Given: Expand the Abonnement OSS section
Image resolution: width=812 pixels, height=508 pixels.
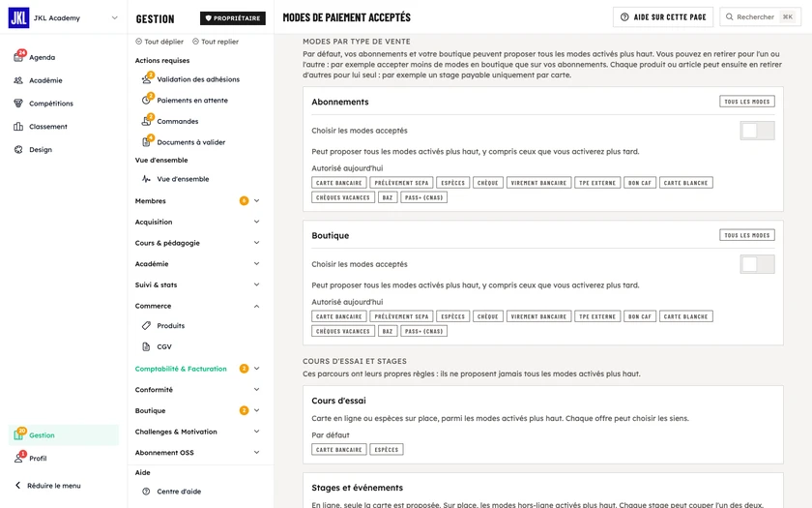Looking at the screenshot, I should pyautogui.click(x=256, y=453).
